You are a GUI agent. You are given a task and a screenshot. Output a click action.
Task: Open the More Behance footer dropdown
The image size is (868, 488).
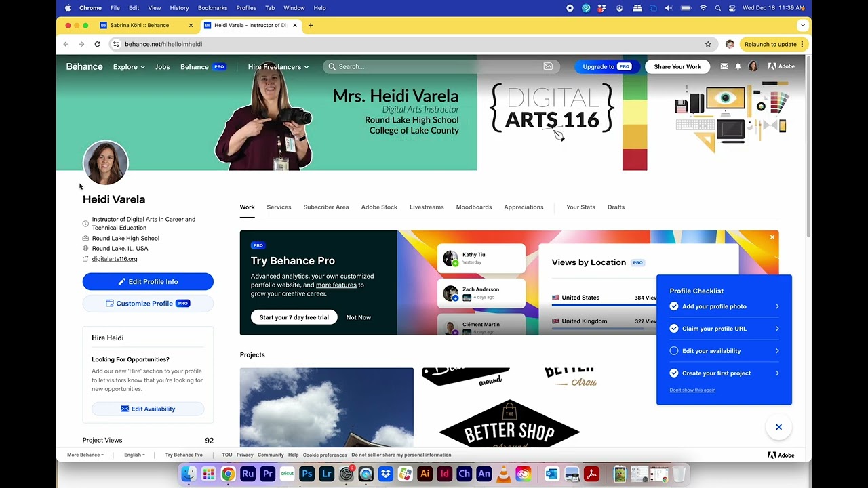coord(85,455)
